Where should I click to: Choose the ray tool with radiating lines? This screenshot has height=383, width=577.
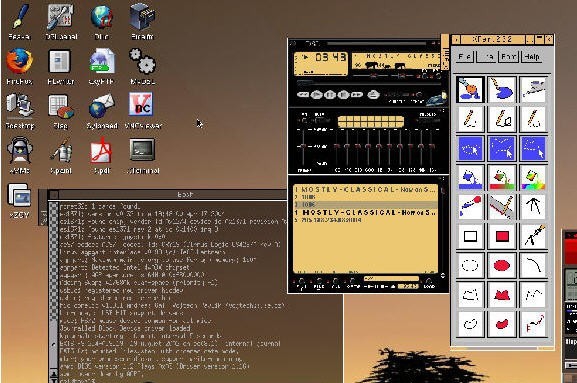pyautogui.click(x=533, y=206)
